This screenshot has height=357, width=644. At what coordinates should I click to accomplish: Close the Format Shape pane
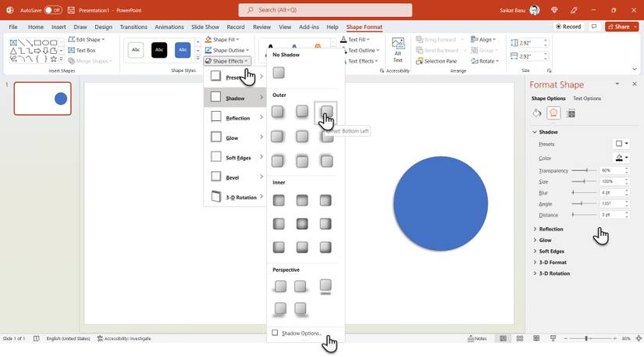[x=634, y=84]
